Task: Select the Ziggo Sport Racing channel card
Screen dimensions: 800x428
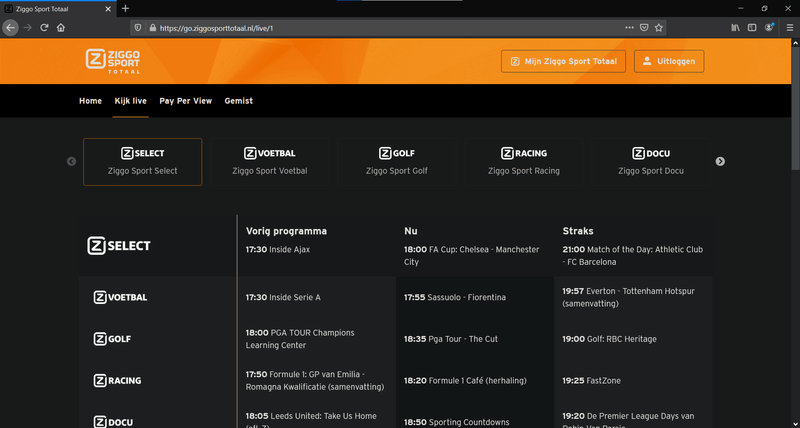Action: tap(523, 162)
